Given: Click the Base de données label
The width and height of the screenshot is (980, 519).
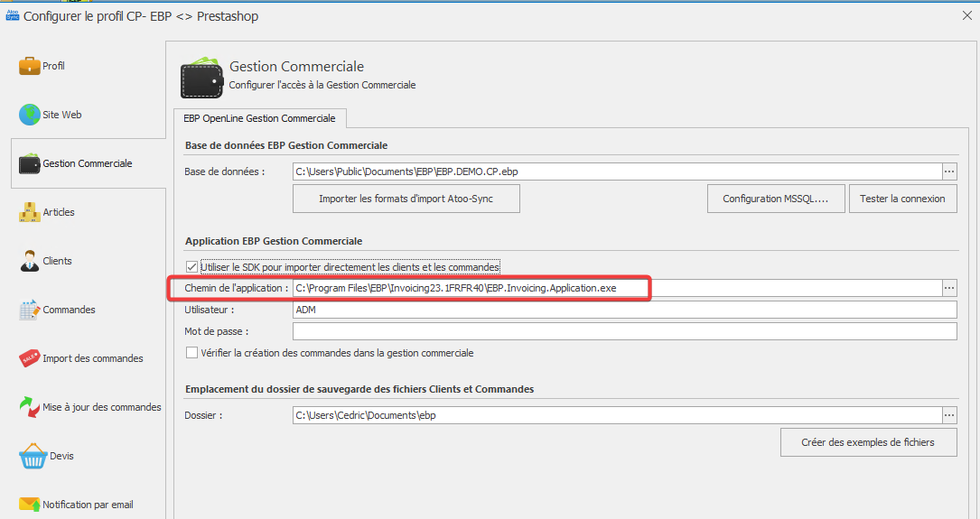Looking at the screenshot, I should point(224,171).
